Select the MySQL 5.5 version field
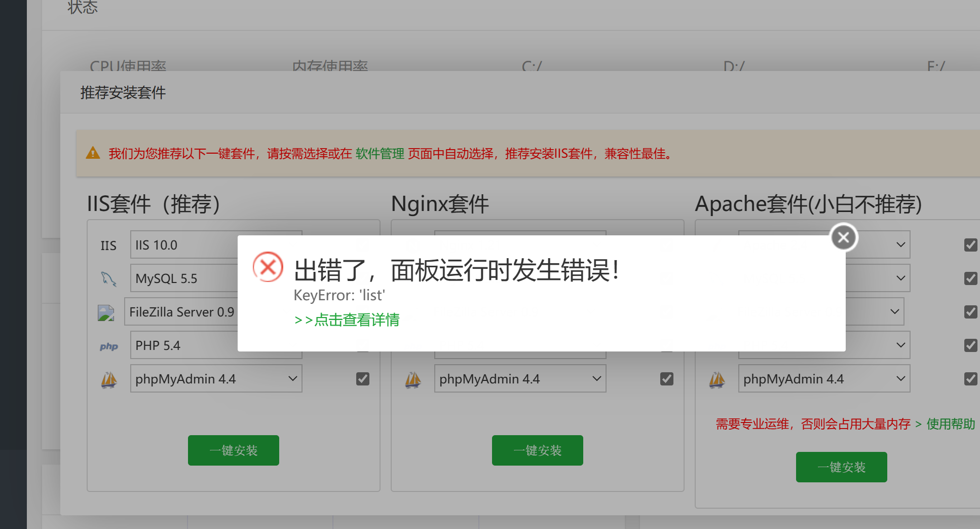This screenshot has width=980, height=529. (x=184, y=278)
